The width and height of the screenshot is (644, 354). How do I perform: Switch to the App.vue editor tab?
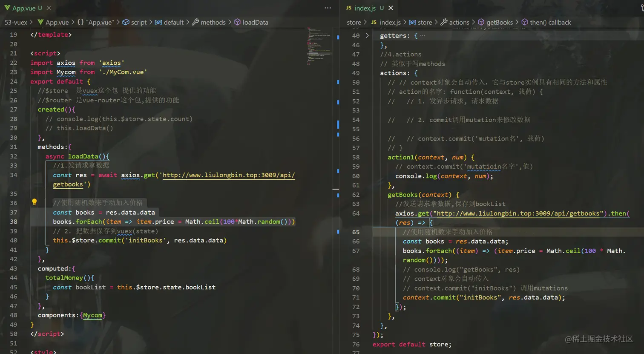[23, 8]
